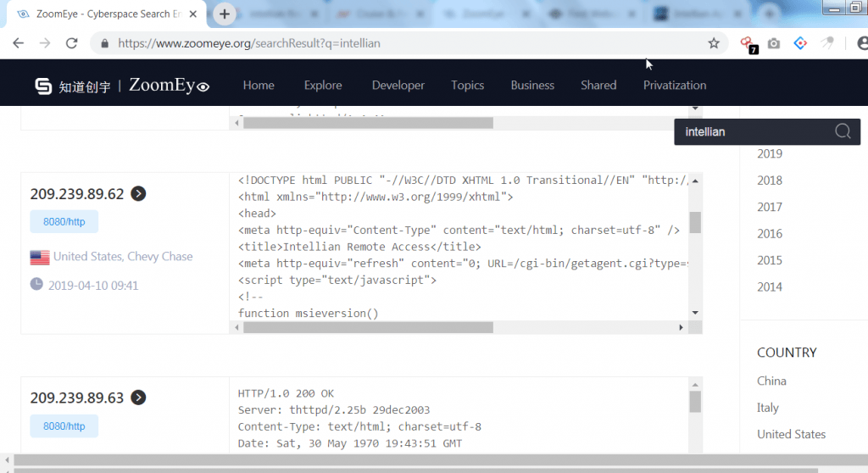Click vertical scrollbar thumb in 209.239.89.62 code

pyautogui.click(x=695, y=222)
